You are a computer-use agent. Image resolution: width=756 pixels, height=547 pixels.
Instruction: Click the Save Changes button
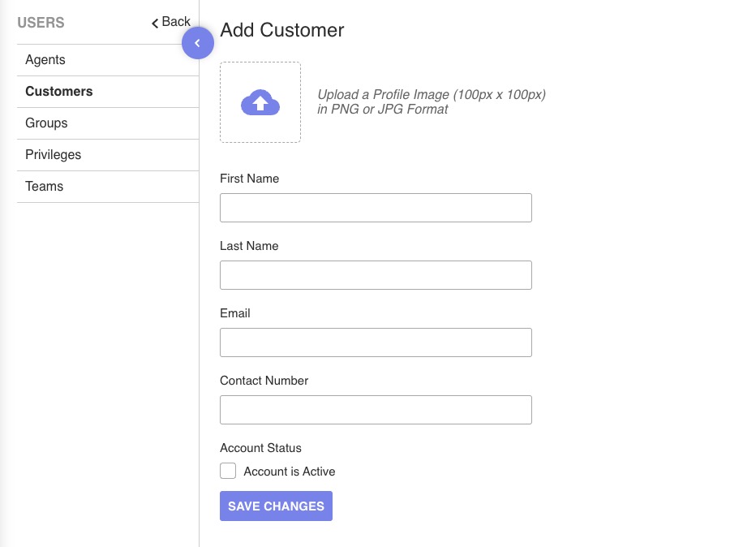[276, 506]
